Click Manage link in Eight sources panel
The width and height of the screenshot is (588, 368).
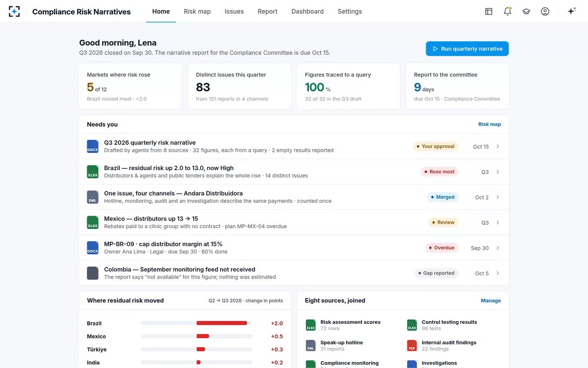[491, 301]
